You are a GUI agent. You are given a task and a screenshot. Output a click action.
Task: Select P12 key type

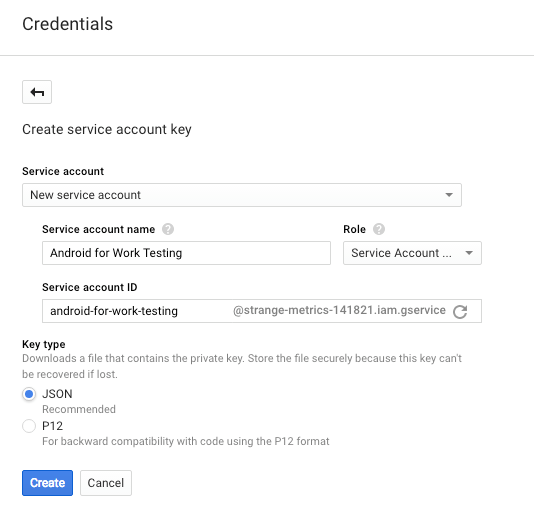click(x=29, y=426)
